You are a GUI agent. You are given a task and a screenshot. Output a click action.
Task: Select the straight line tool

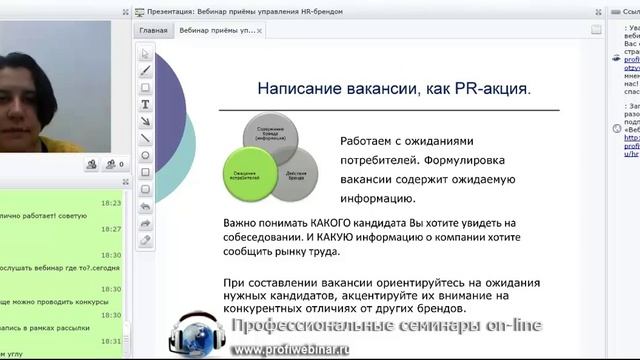145,138
